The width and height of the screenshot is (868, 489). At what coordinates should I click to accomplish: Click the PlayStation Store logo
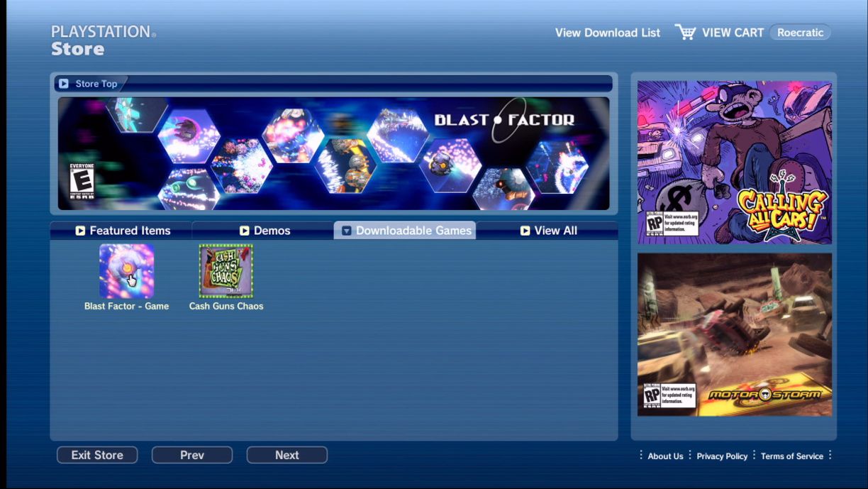[x=104, y=40]
